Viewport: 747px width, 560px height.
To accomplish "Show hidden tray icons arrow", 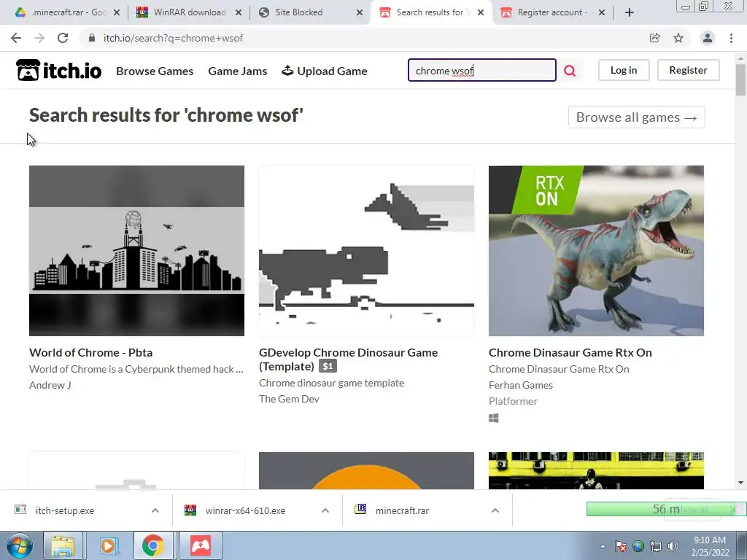I will [x=603, y=546].
